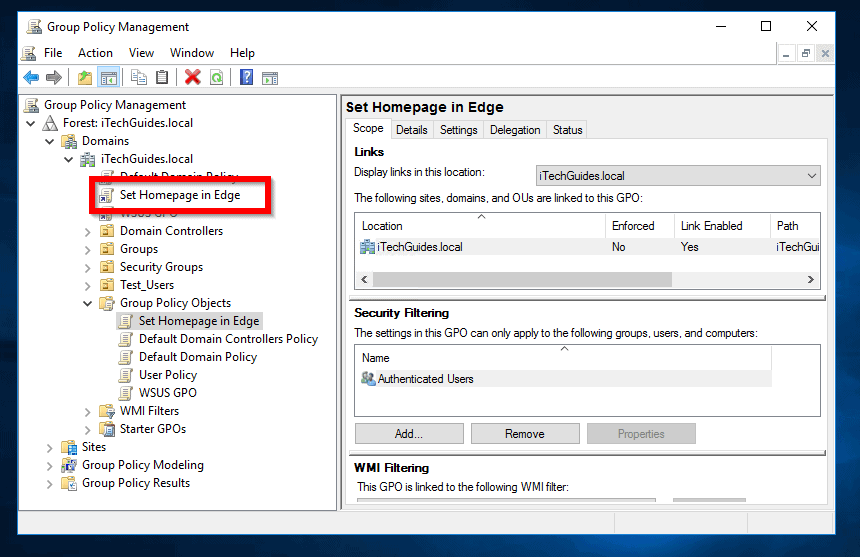Image resolution: width=860 pixels, height=557 pixels.
Task: Switch to the Details tab
Action: coord(412,130)
